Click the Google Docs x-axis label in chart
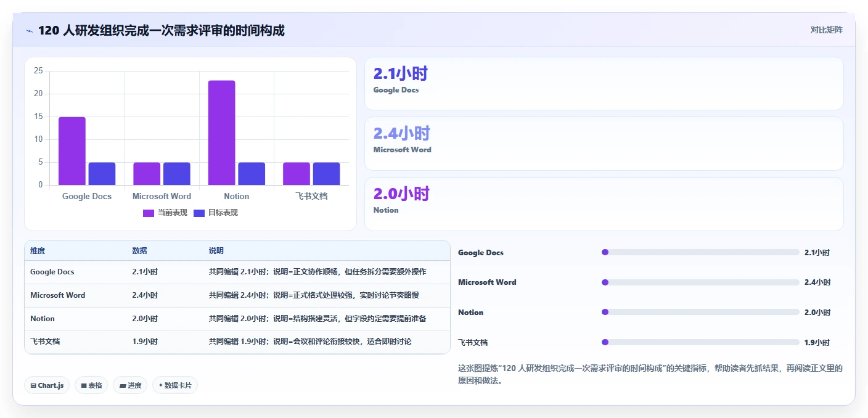Image resolution: width=868 pixels, height=418 pixels. [x=87, y=196]
